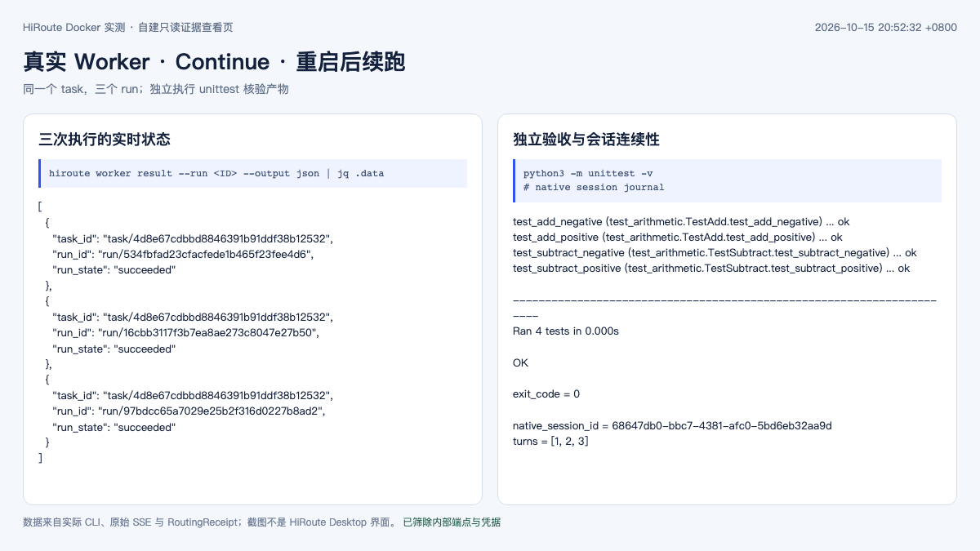Click the panel heading '独立验收与会话连续性'
The image size is (980, 551).
point(586,140)
